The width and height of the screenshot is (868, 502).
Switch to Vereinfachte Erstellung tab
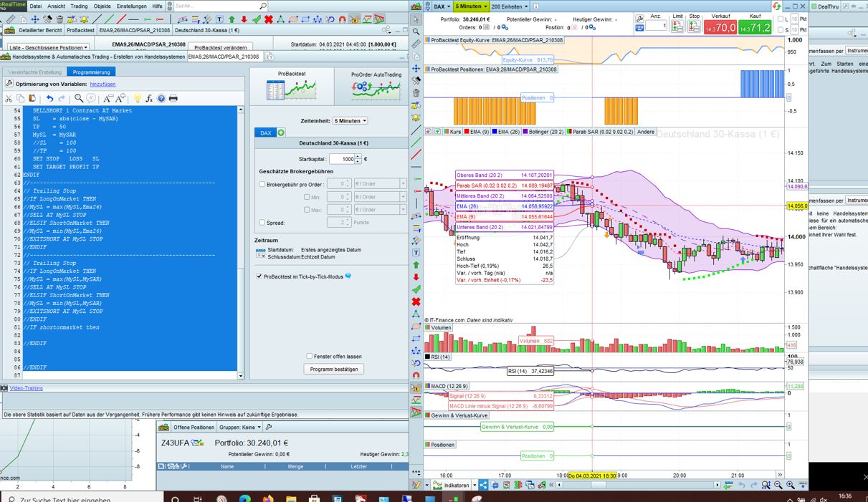tap(34, 72)
